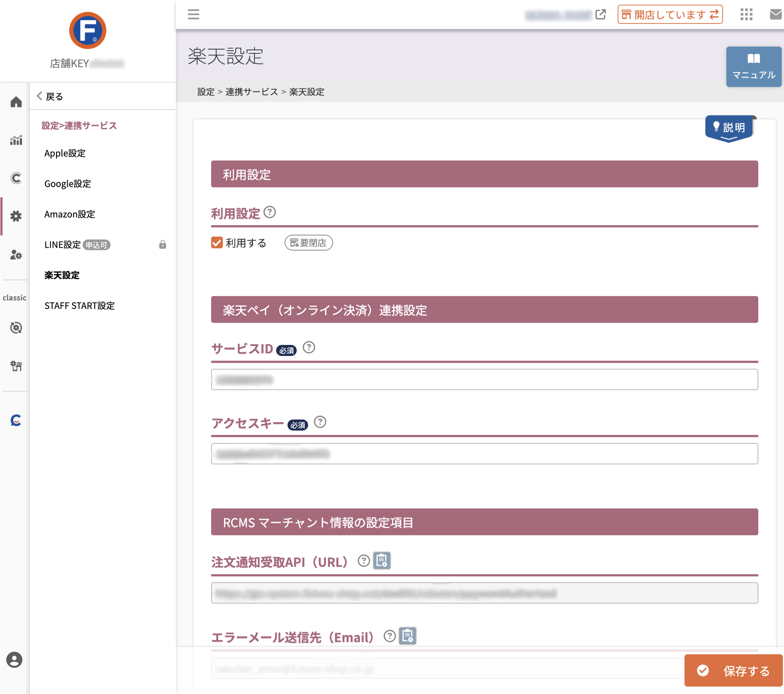Open the classic settings cycle icon

pyautogui.click(x=16, y=327)
